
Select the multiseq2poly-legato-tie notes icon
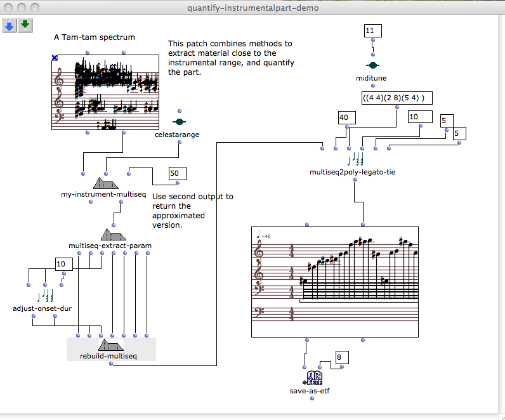pyautogui.click(x=357, y=159)
